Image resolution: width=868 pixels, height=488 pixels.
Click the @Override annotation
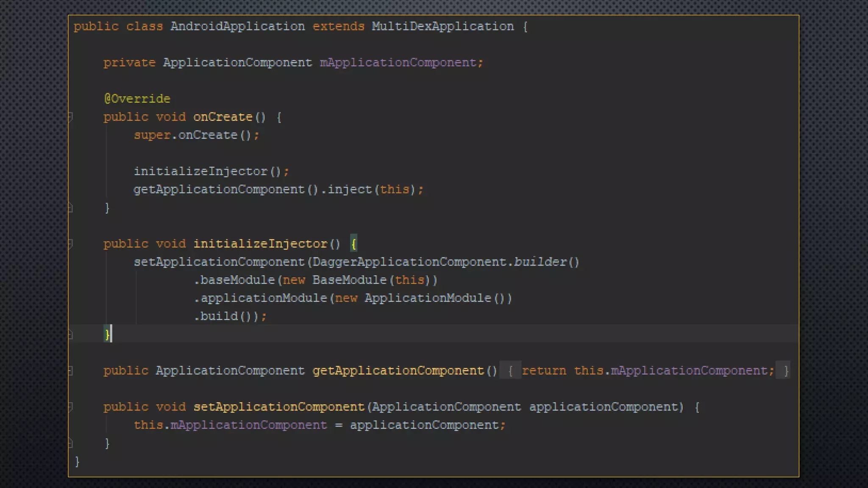point(137,99)
